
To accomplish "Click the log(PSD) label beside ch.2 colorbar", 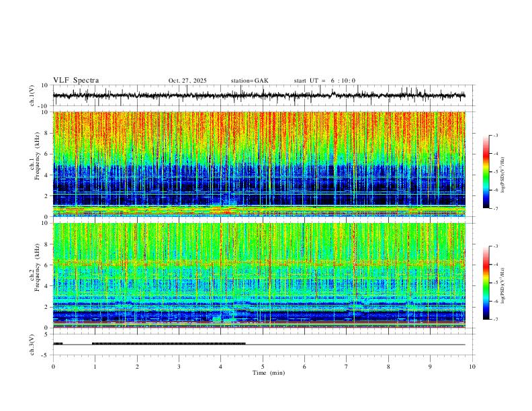I will click(x=503, y=286).
